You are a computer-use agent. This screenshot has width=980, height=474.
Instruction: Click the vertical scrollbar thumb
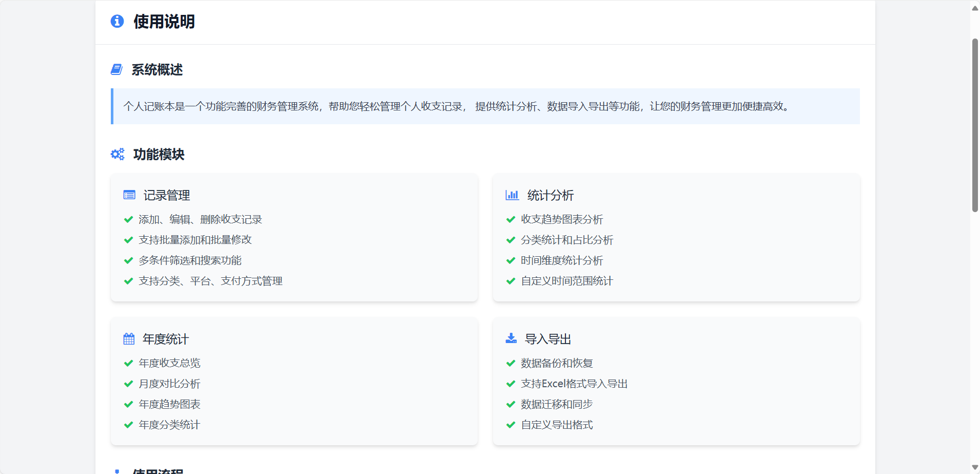tap(975, 125)
